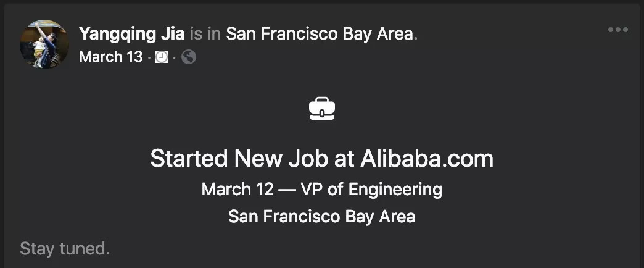Click the word at before Alibaba.com
644x268 pixels.
[x=344, y=159]
